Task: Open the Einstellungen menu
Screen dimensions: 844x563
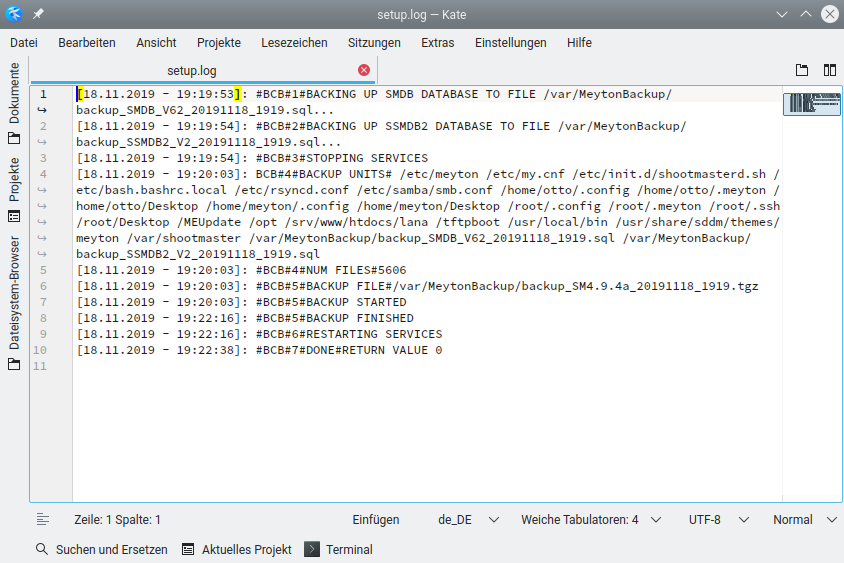Action: (510, 43)
